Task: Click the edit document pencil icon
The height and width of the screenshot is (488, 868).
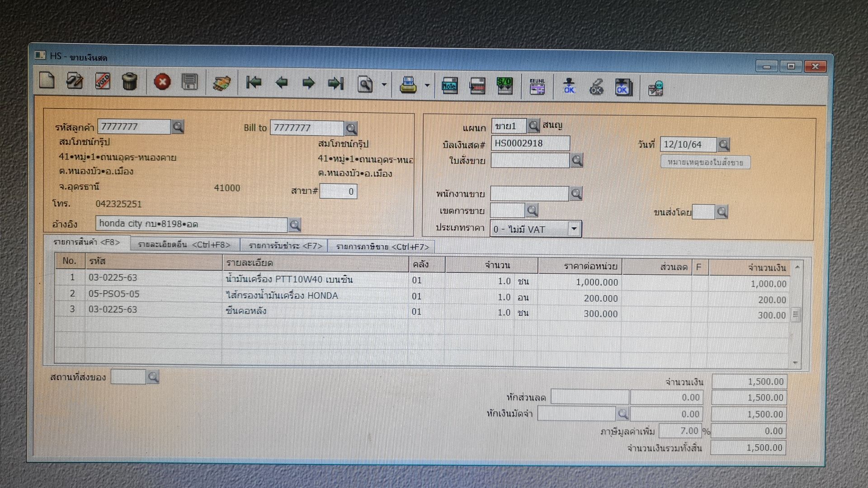Action: (75, 81)
